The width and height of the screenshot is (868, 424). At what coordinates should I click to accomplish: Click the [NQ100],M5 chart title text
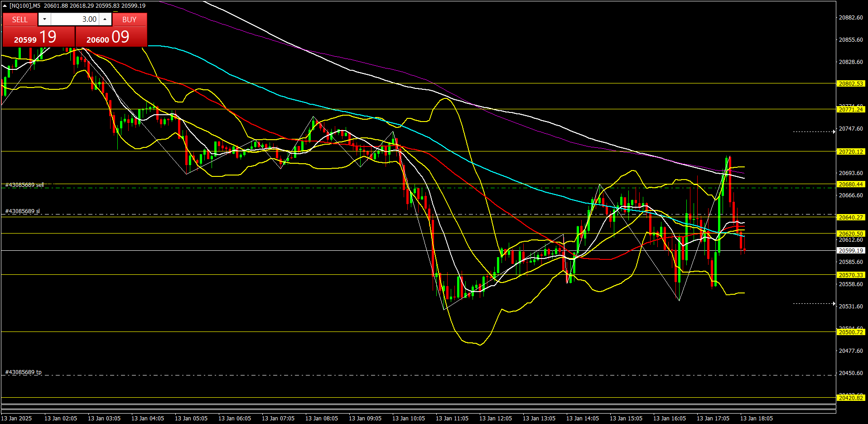point(25,6)
